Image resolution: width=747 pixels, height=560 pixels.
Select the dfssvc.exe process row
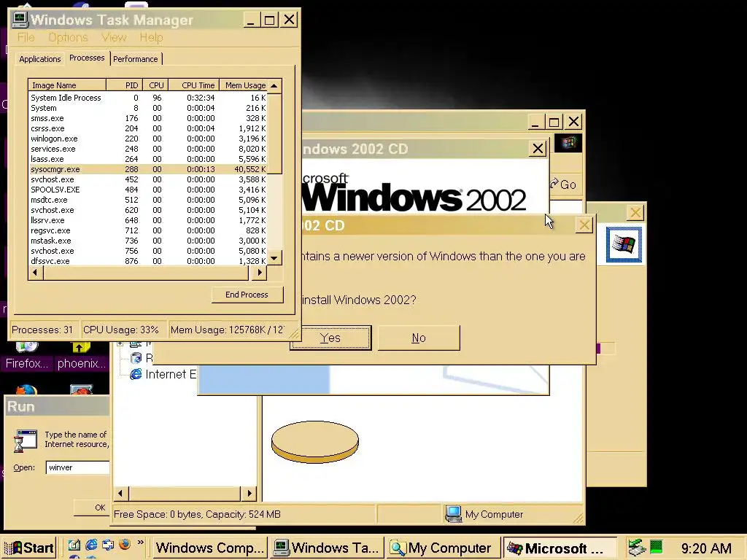[148, 261]
